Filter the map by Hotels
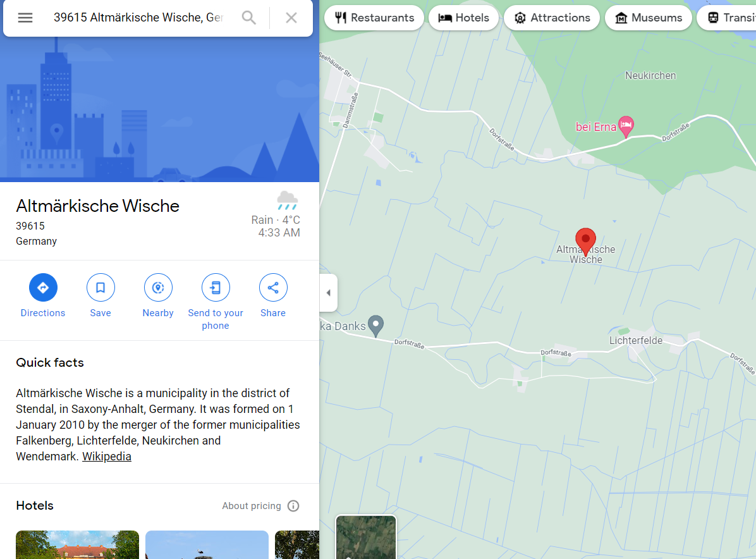This screenshot has height=559, width=756. coord(463,18)
